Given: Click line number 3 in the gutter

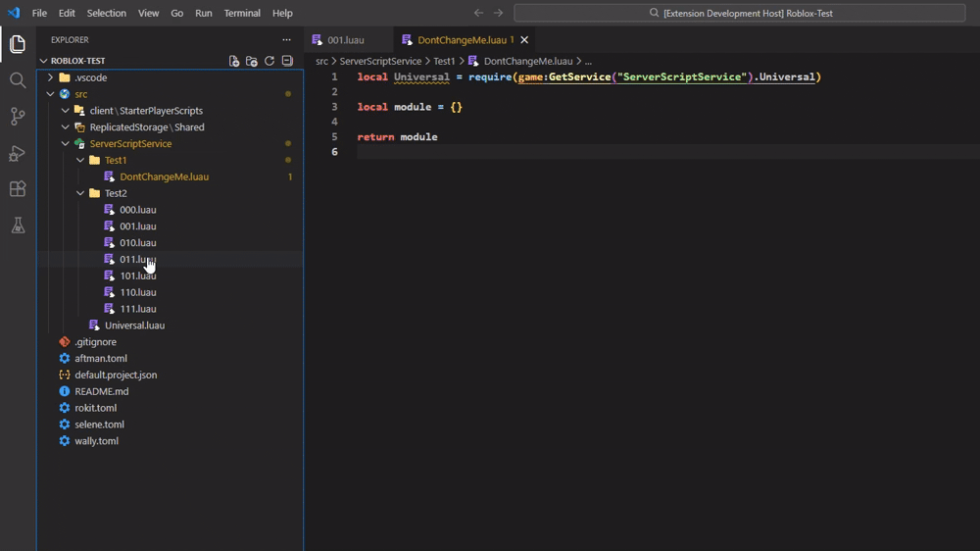Looking at the screenshot, I should (x=334, y=107).
